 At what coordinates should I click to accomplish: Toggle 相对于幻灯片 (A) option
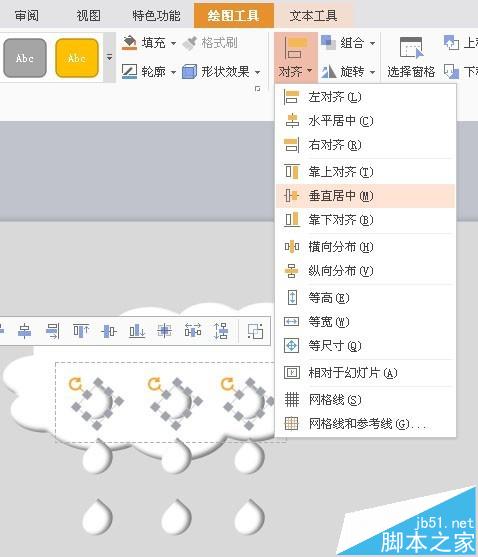pyautogui.click(x=365, y=373)
